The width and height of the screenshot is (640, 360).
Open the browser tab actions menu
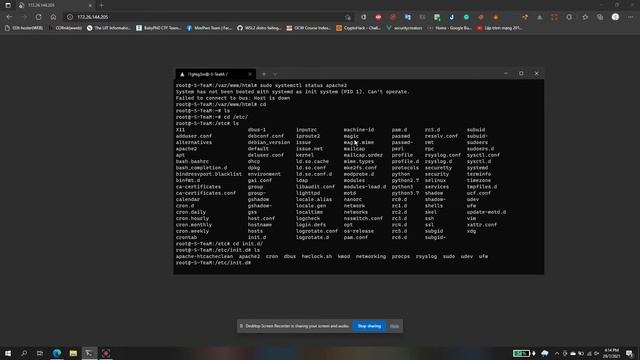(x=8, y=5)
